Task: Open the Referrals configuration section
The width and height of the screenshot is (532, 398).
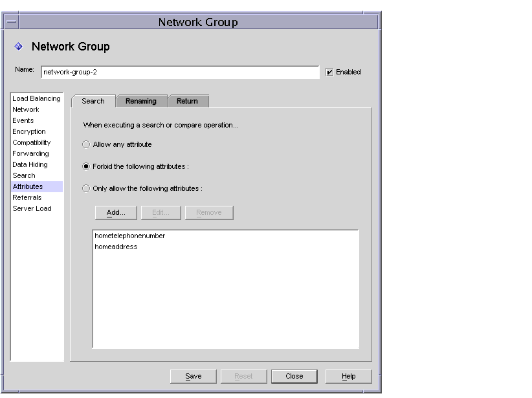Action: (x=27, y=197)
